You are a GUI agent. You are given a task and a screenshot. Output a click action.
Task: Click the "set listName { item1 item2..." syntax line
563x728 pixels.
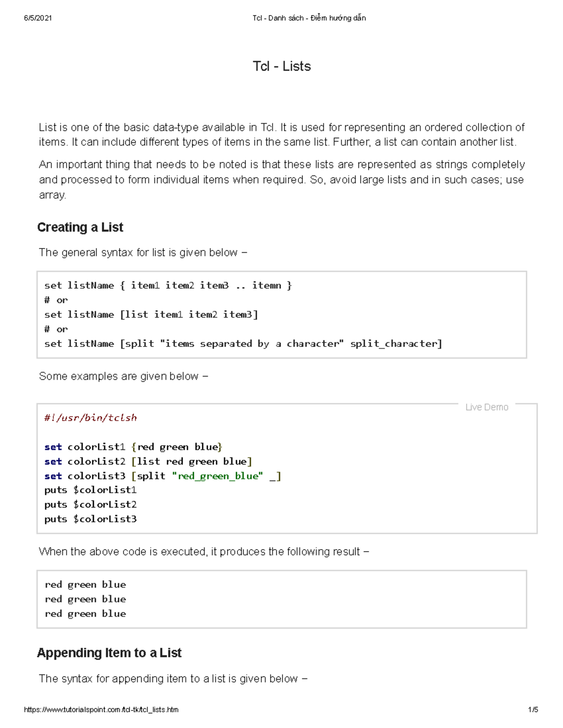(x=168, y=285)
